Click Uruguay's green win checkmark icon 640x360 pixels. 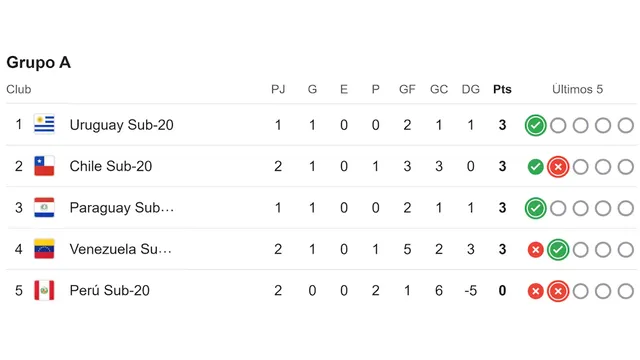pos(536,125)
